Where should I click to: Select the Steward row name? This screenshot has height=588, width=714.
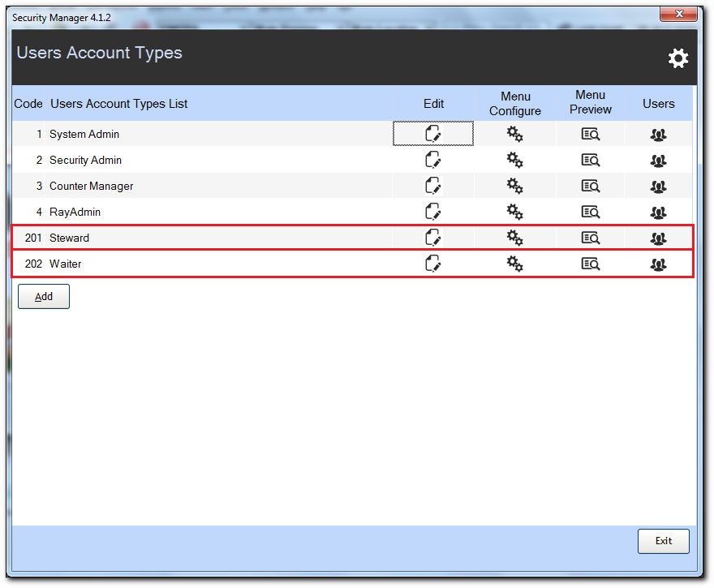(69, 238)
